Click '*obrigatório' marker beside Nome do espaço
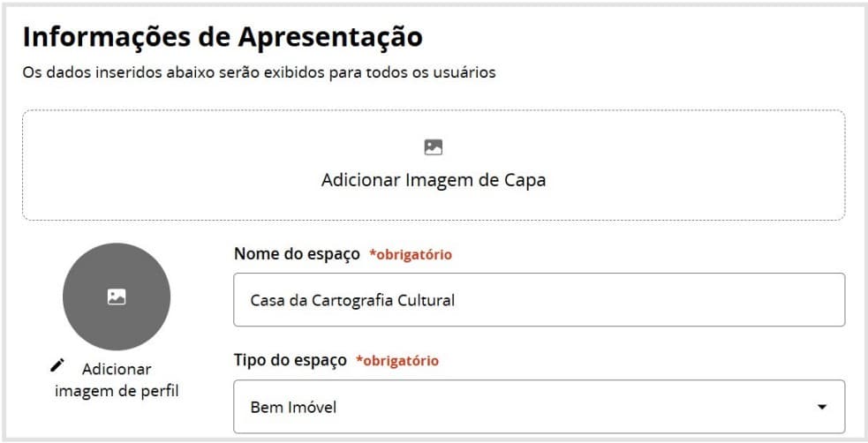 411,255
